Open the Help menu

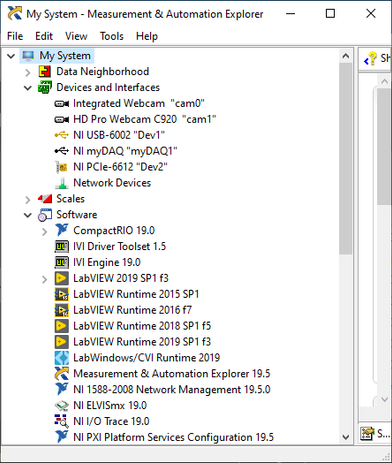tap(147, 36)
